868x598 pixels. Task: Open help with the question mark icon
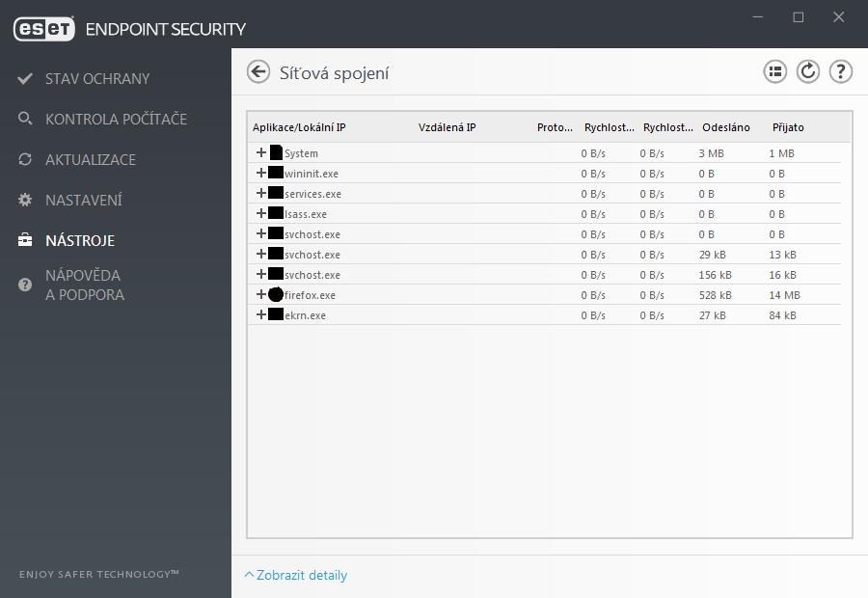point(840,72)
